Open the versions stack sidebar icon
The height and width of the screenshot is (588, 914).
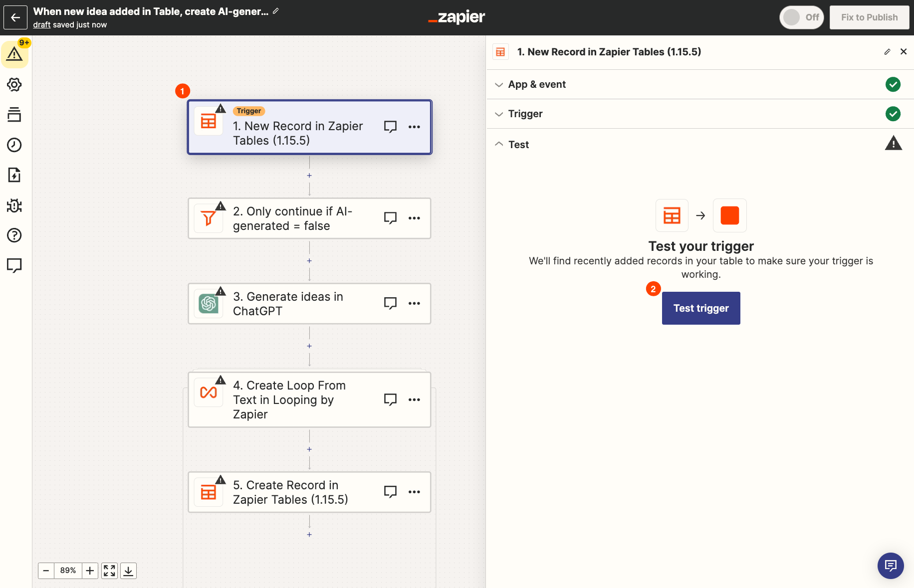pos(14,115)
